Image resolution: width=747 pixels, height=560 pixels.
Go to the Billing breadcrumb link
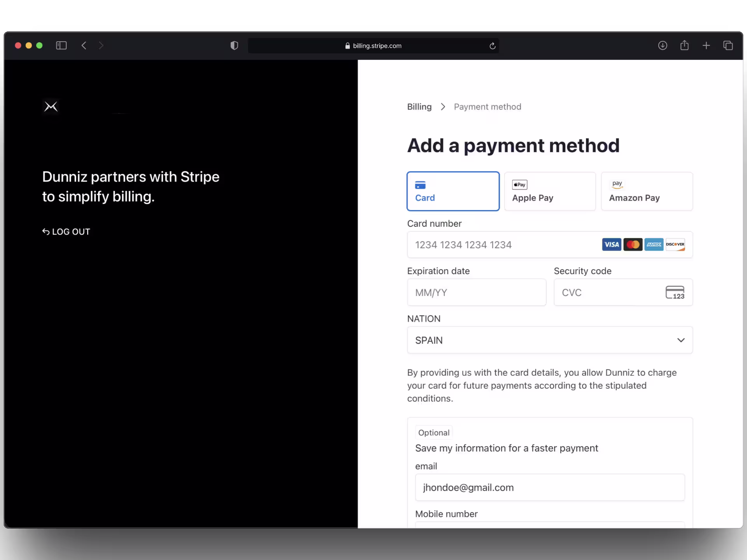[x=419, y=107]
